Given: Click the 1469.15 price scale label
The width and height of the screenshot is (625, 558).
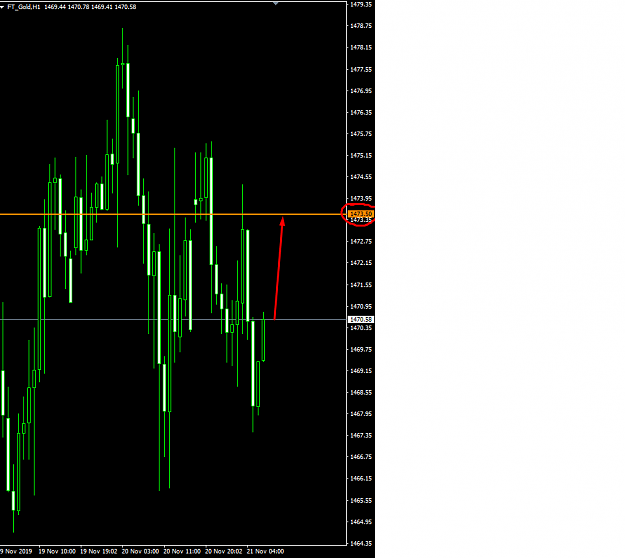Looking at the screenshot, I should pyautogui.click(x=361, y=371).
